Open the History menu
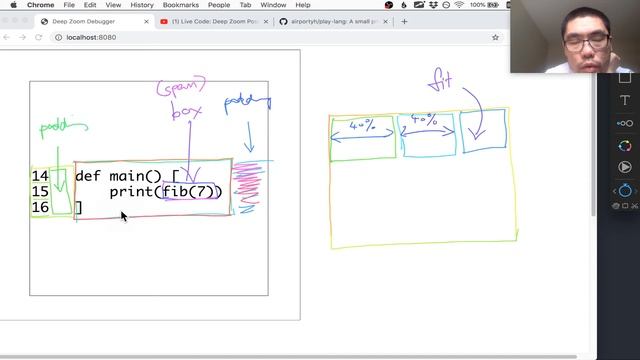 coord(142,5)
